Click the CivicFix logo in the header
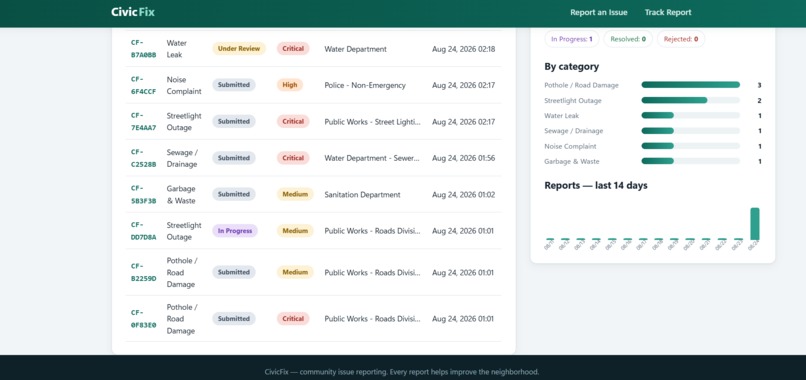 (133, 12)
